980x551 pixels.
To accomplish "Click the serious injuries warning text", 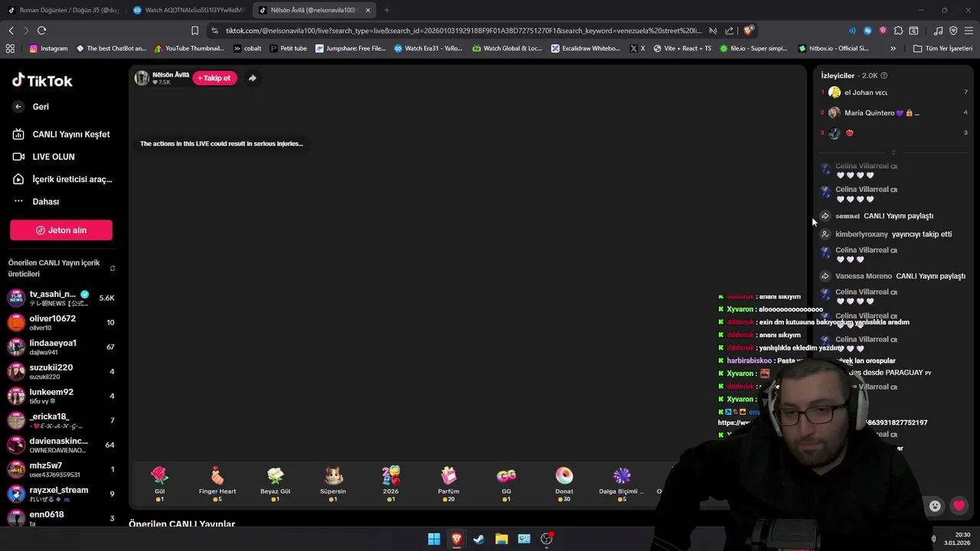I will click(221, 144).
